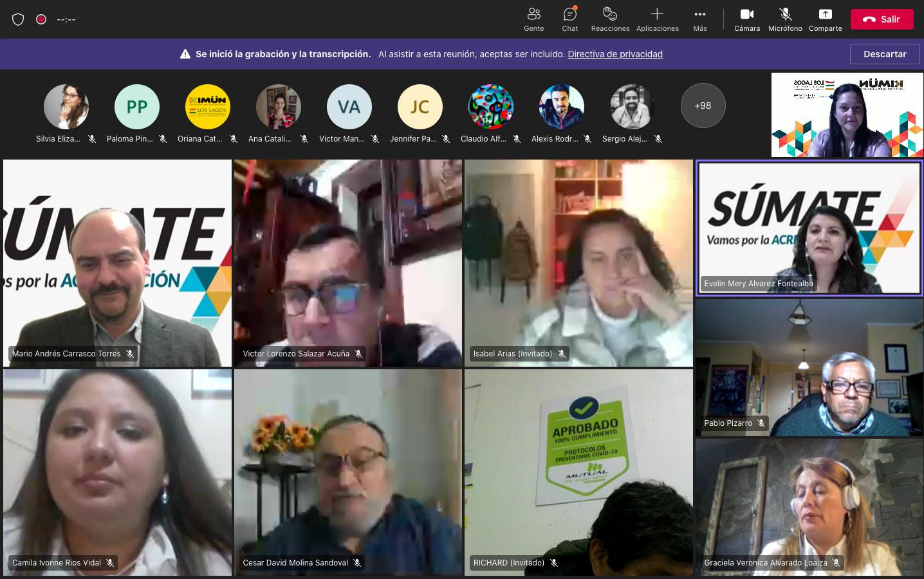924x579 pixels.
Task: Select Camila Ivonne Rios Vidal video tile
Action: click(117, 472)
